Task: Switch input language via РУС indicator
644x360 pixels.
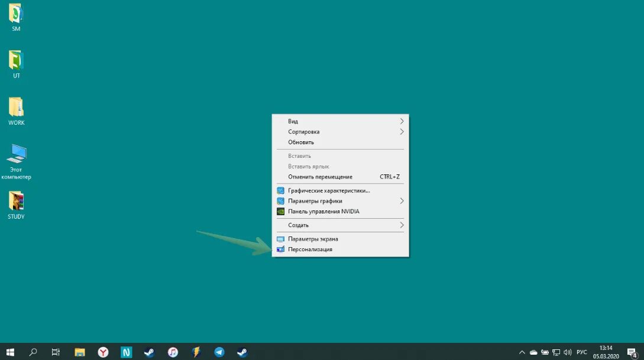Action: 582,352
